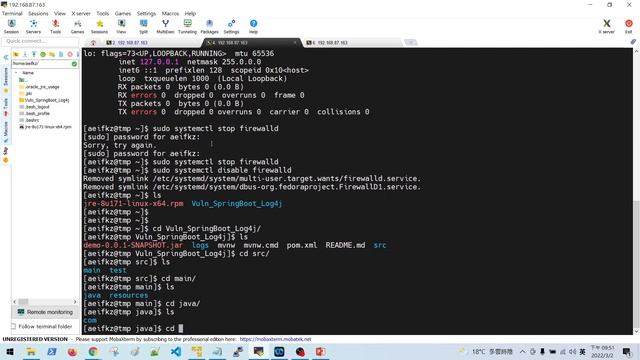This screenshot has height=360, width=640.
Task: Click the SFTP upload icon
Action: 34,54
